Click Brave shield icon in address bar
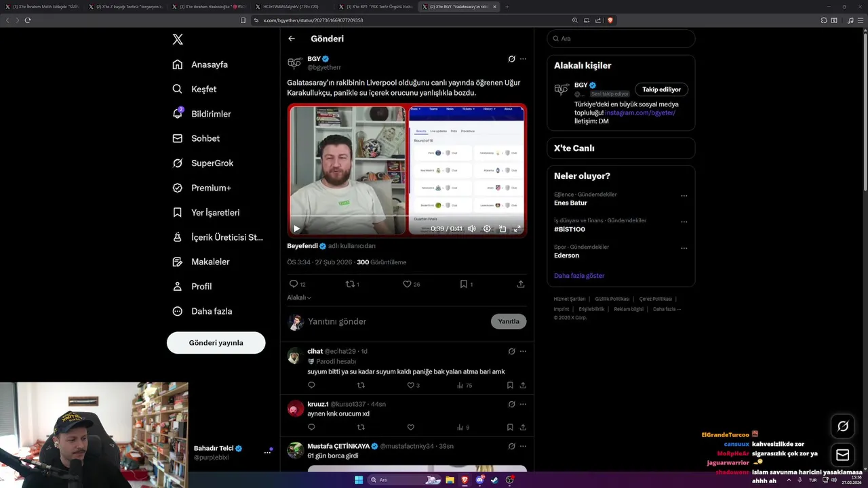This screenshot has height=488, width=868. pyautogui.click(x=610, y=20)
